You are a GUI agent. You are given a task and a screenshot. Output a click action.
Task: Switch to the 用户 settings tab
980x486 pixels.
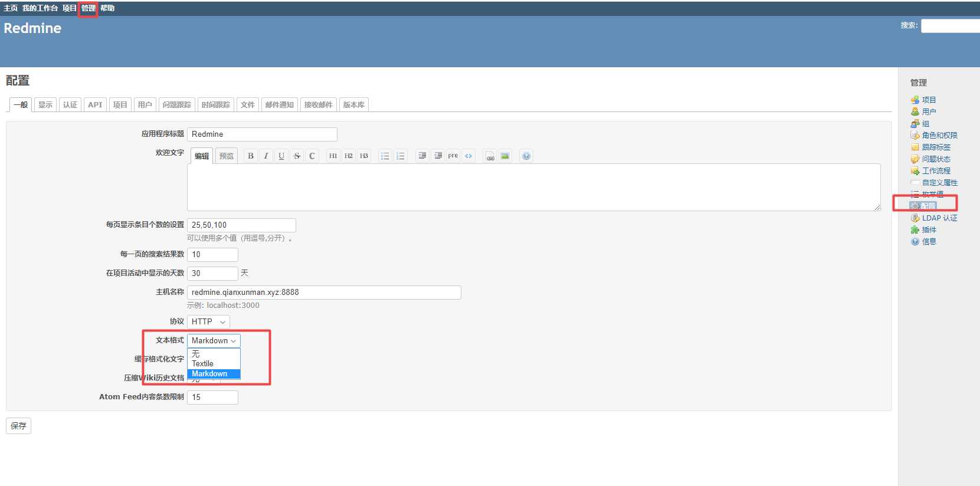pos(145,104)
